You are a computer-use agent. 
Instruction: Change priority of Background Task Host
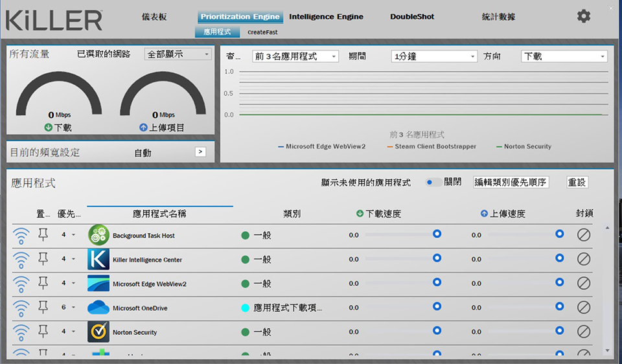coord(68,234)
